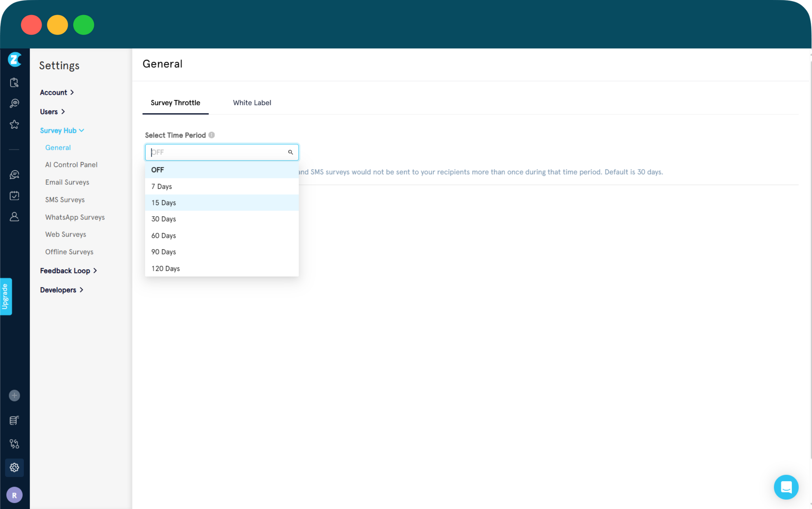812x509 pixels.
Task: Click the search magnifier in time period field
Action: [290, 152]
